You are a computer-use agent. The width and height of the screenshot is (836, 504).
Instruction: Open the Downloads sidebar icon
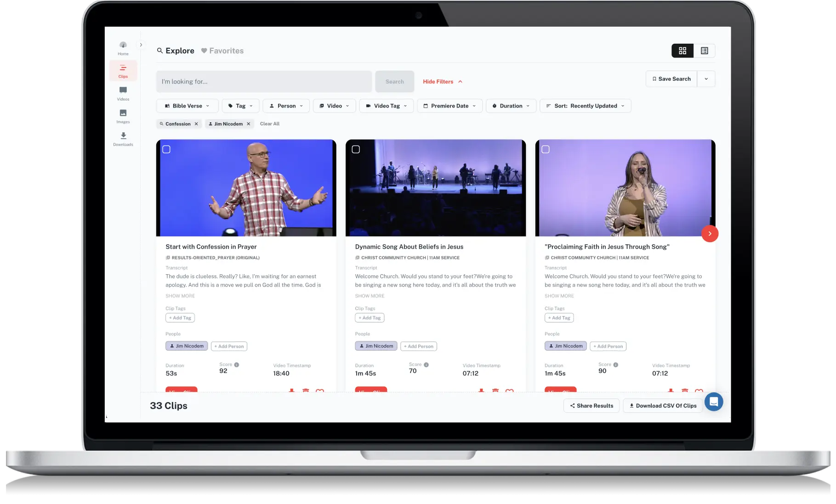click(x=123, y=138)
